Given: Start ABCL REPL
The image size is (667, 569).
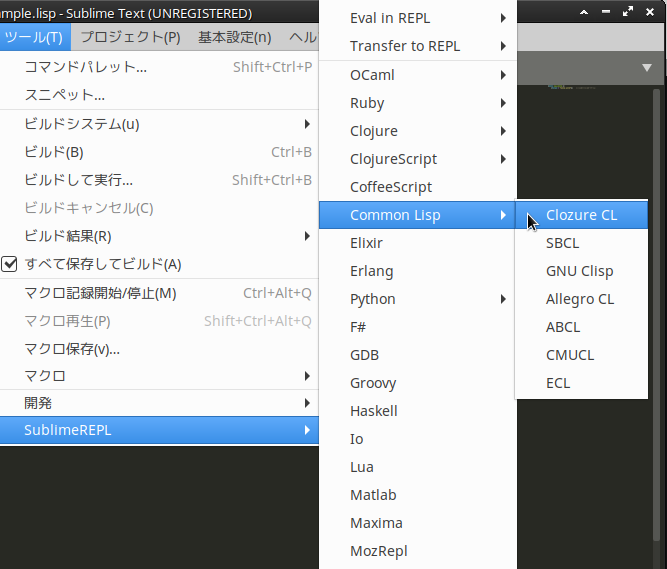Looking at the screenshot, I should point(581,327).
